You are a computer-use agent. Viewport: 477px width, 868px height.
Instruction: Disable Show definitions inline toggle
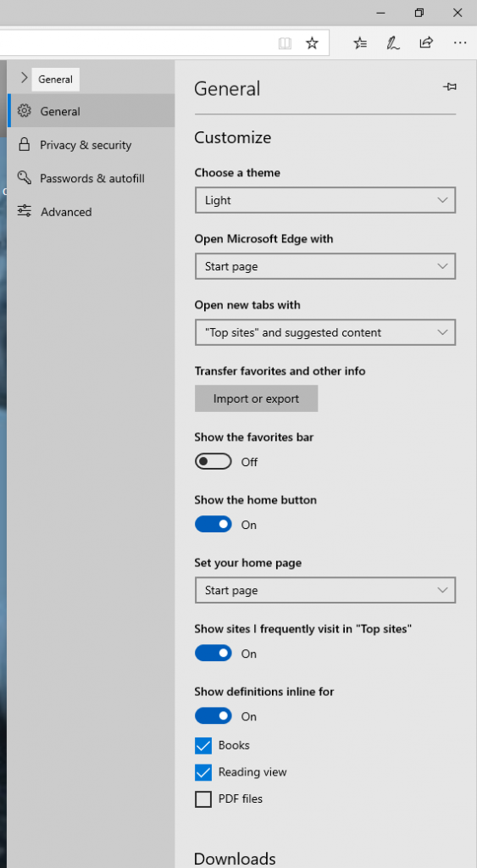click(x=213, y=715)
